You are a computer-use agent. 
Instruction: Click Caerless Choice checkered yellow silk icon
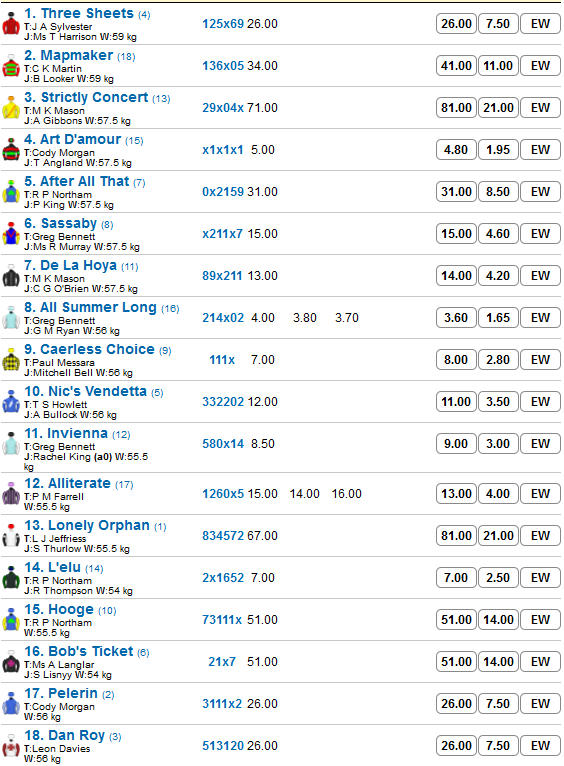[11, 360]
